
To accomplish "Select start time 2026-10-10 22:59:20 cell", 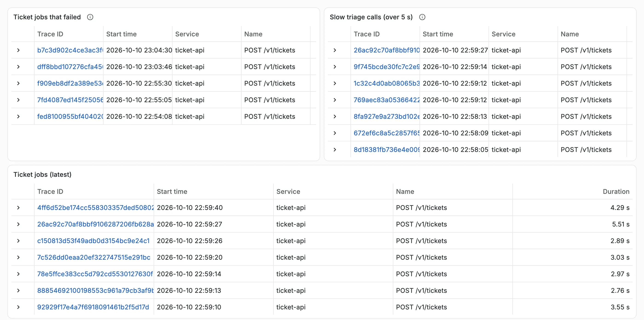I will tap(190, 257).
